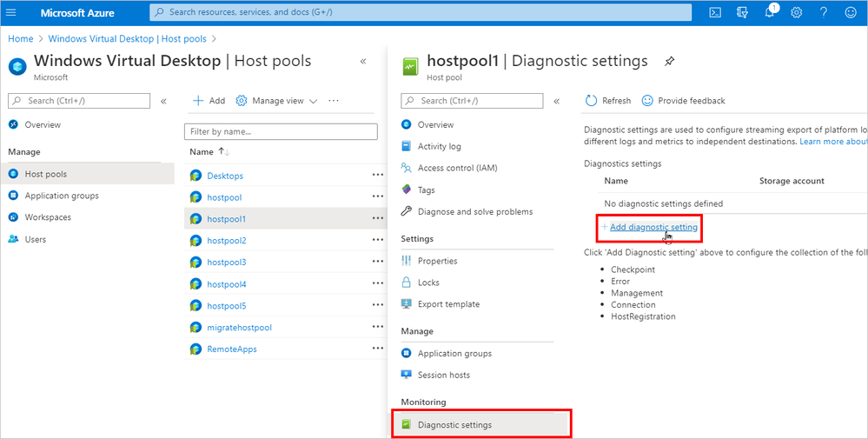Focus the top resource search bar
Image resolution: width=868 pixels, height=439 pixels.
pos(421,12)
